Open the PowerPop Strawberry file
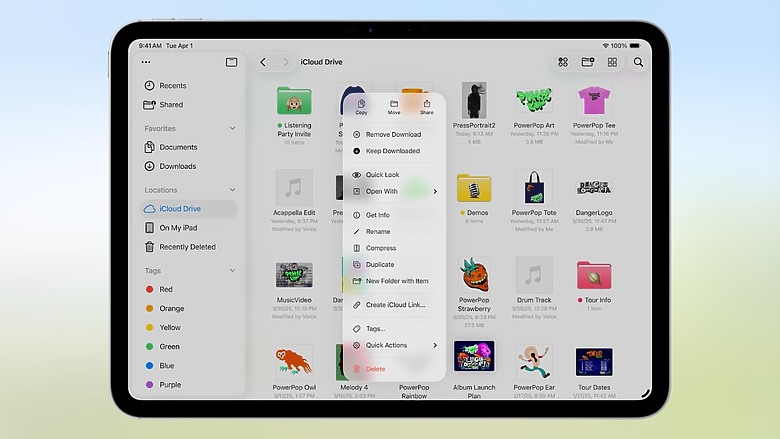This screenshot has height=439, width=780. (474, 274)
